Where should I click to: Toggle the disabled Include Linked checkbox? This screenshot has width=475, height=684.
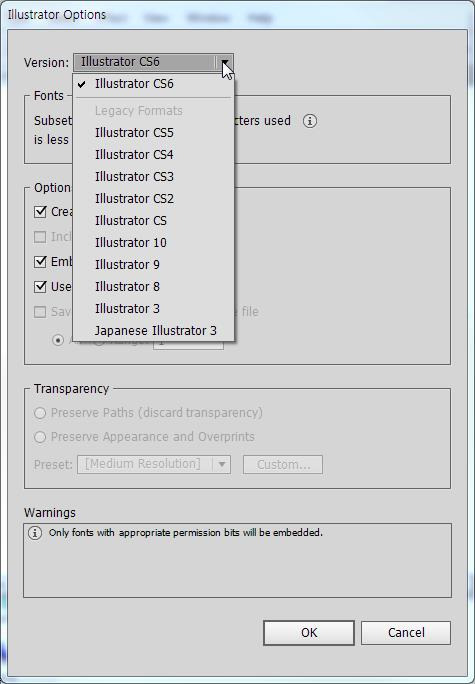click(40, 236)
